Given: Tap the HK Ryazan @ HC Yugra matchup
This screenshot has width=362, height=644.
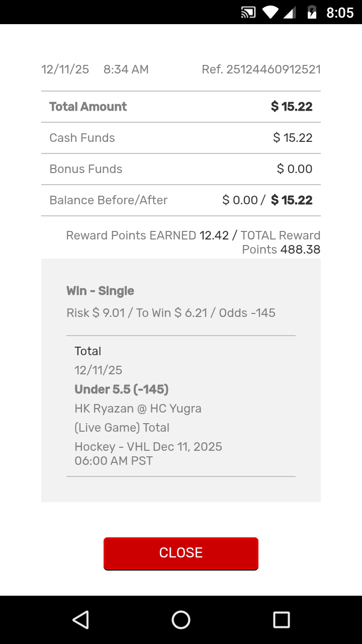Looking at the screenshot, I should tap(138, 409).
